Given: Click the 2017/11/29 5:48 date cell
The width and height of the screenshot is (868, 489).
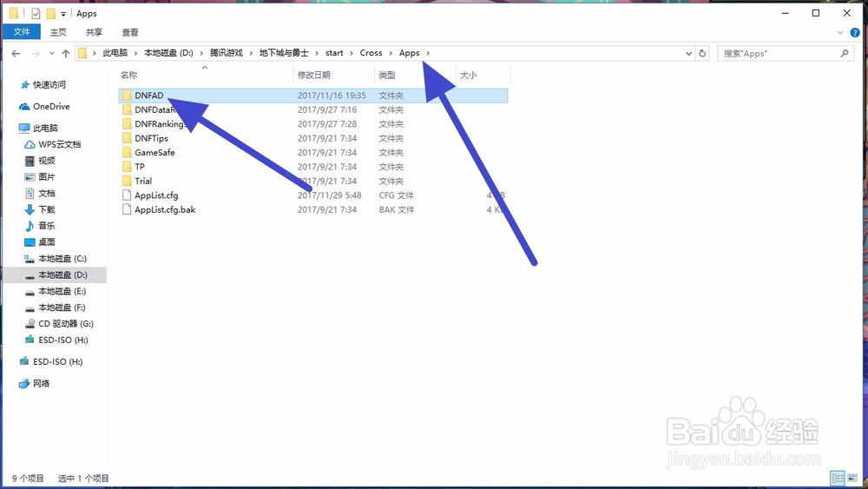Looking at the screenshot, I should [x=329, y=195].
